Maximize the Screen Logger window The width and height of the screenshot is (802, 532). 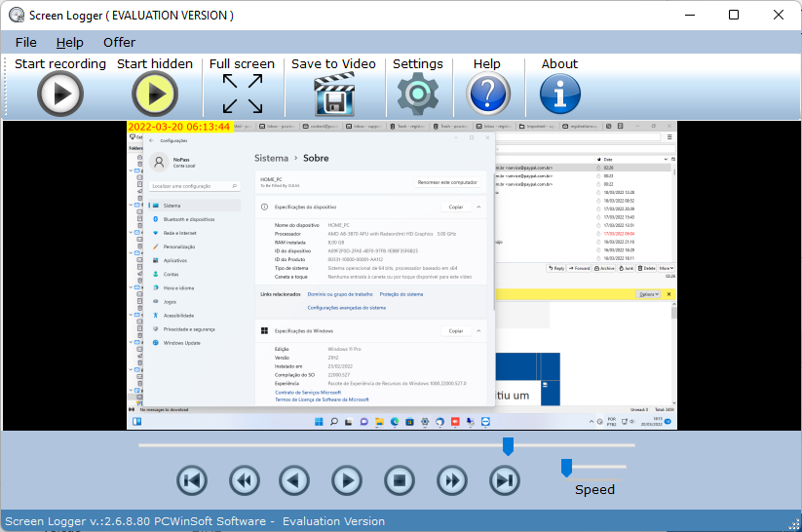734,15
